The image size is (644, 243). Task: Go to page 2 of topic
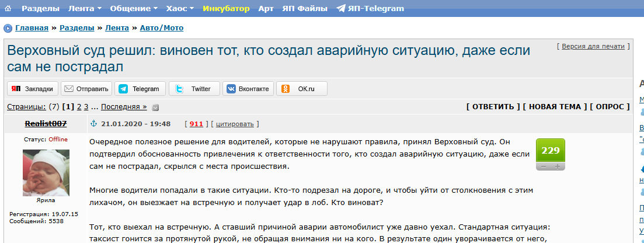coord(79,107)
